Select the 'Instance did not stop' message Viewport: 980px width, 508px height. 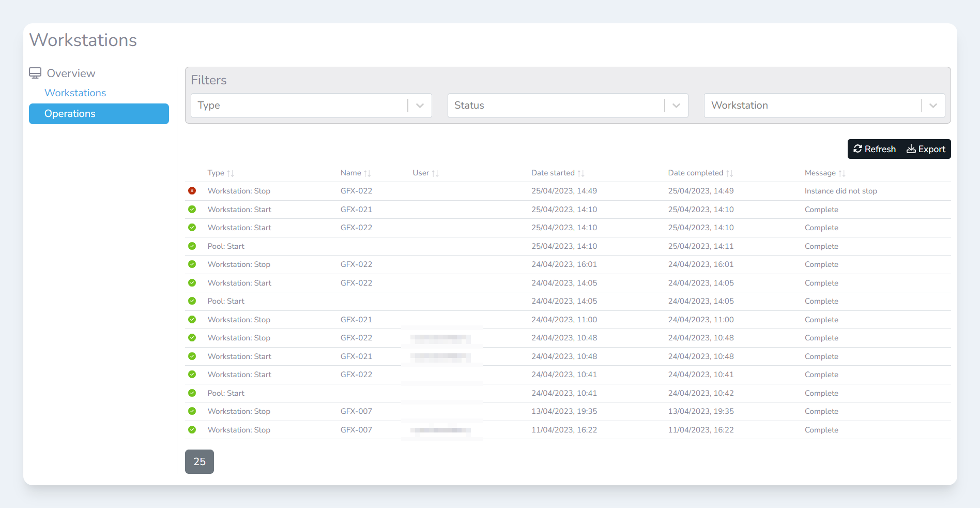pyautogui.click(x=840, y=191)
